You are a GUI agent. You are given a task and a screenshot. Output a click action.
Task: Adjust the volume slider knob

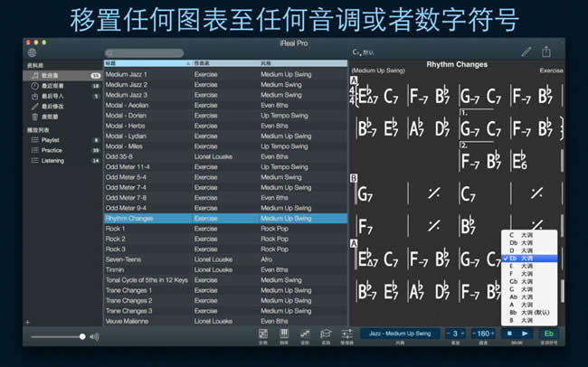[82, 336]
